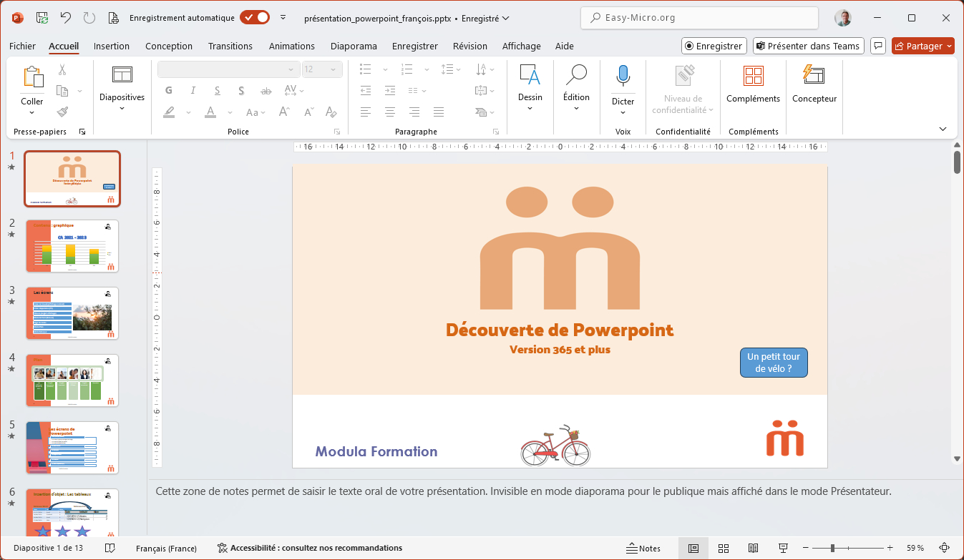Toggle right-align paragraph button

414,112
